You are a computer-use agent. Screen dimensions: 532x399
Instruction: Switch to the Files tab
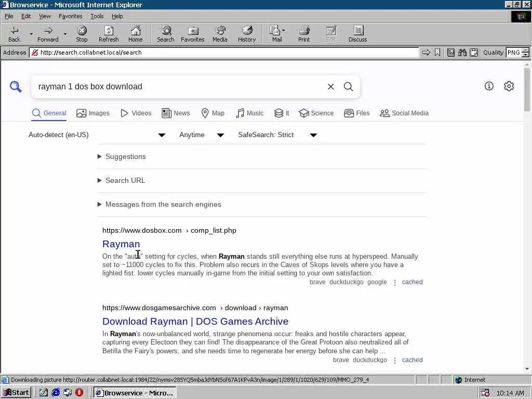pyautogui.click(x=356, y=113)
